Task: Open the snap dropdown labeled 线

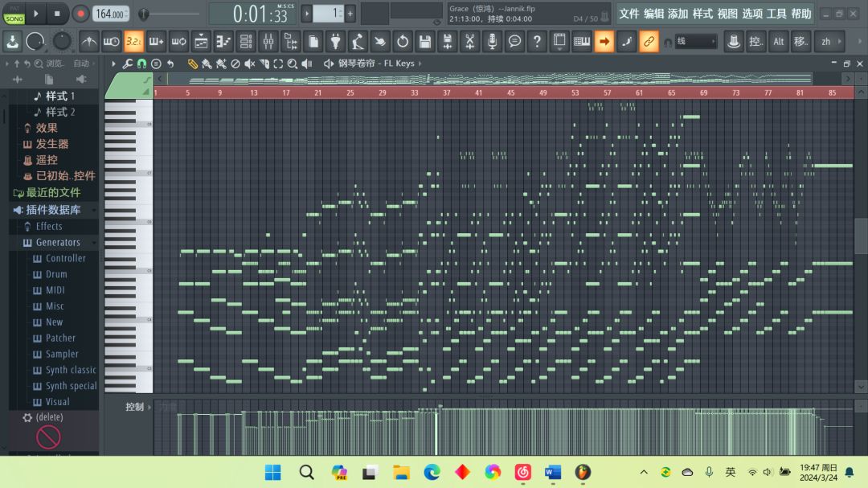Action: click(x=696, y=41)
